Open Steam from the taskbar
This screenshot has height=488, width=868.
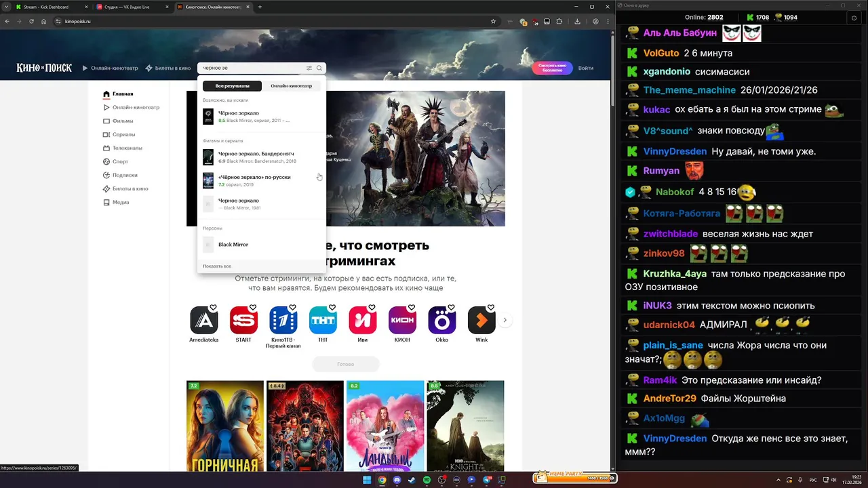(412, 480)
